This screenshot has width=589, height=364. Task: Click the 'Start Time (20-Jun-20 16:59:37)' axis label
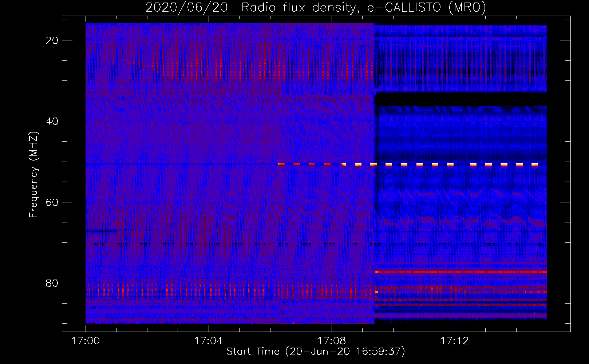click(x=316, y=352)
